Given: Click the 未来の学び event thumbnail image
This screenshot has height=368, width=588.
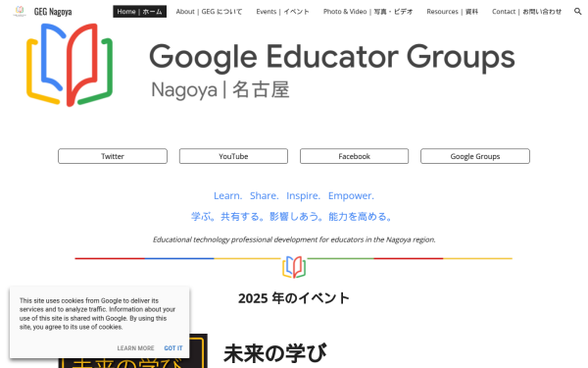Looking at the screenshot, I should pos(132,350).
